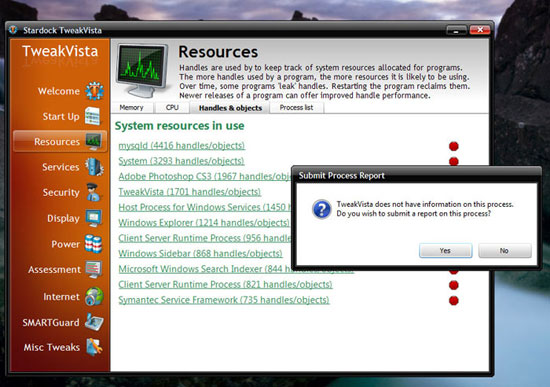Screen dimensions: 550x387
Task: Click the Windows Explorer (1214 handles/objects) link
Action: tap(204, 222)
